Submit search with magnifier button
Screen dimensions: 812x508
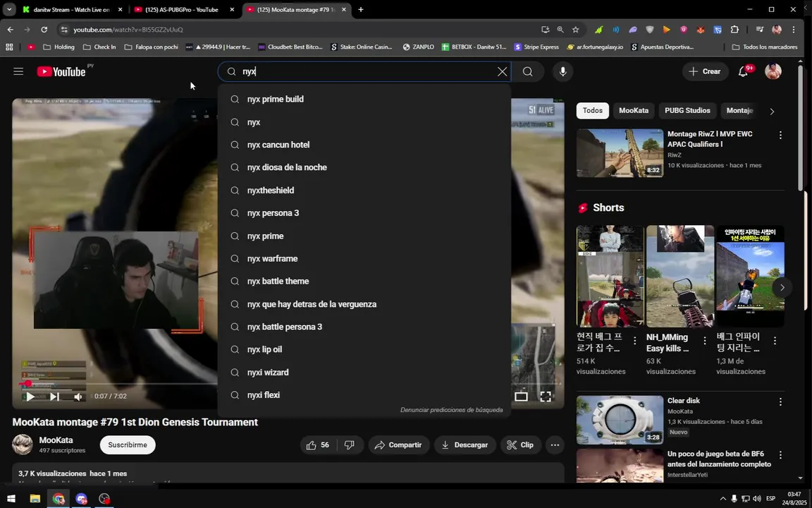pos(527,71)
